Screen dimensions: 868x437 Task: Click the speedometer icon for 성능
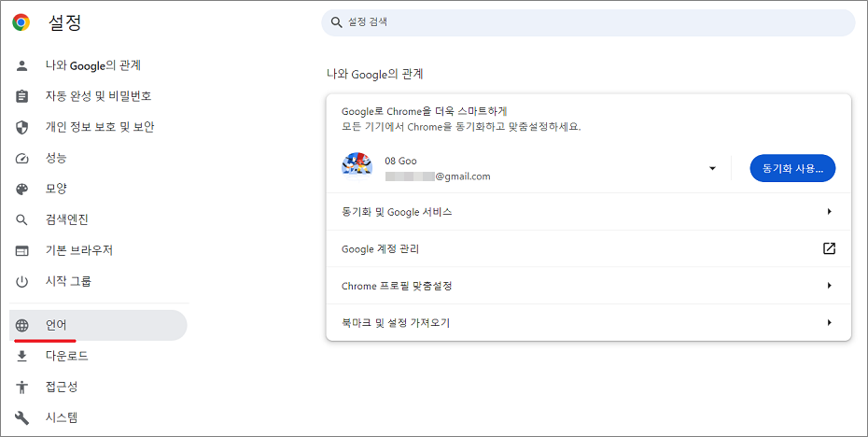pos(21,159)
